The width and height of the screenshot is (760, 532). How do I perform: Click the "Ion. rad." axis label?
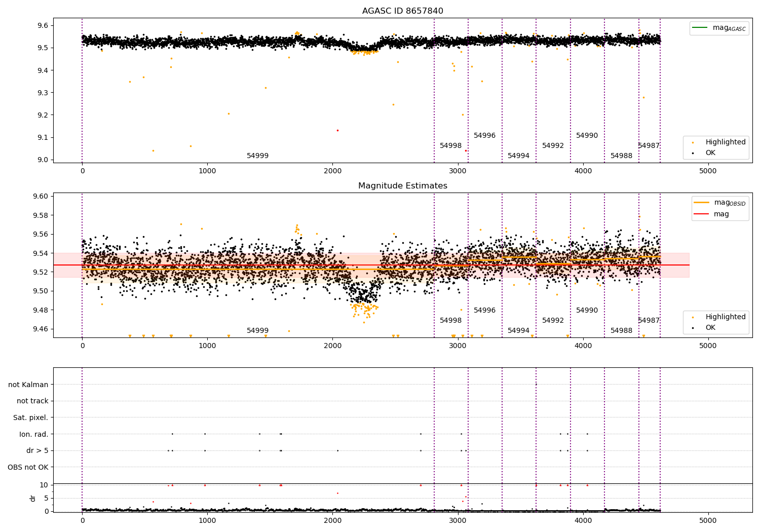34,434
